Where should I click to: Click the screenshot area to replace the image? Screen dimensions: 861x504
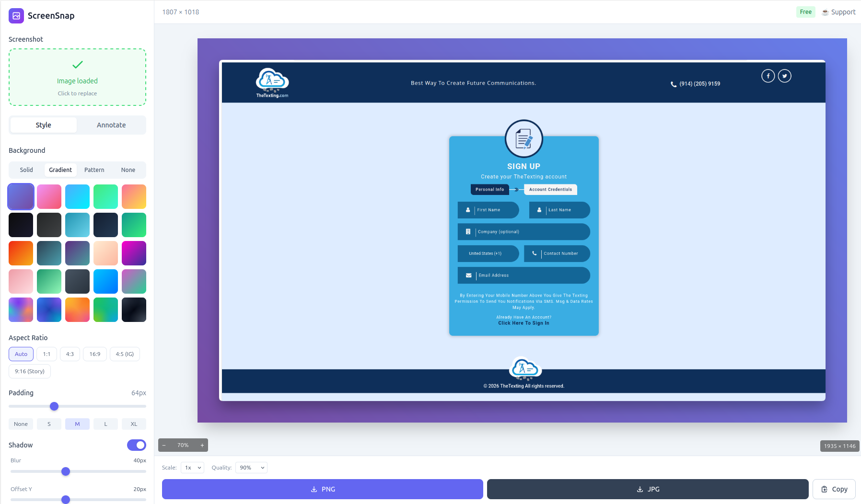[77, 77]
